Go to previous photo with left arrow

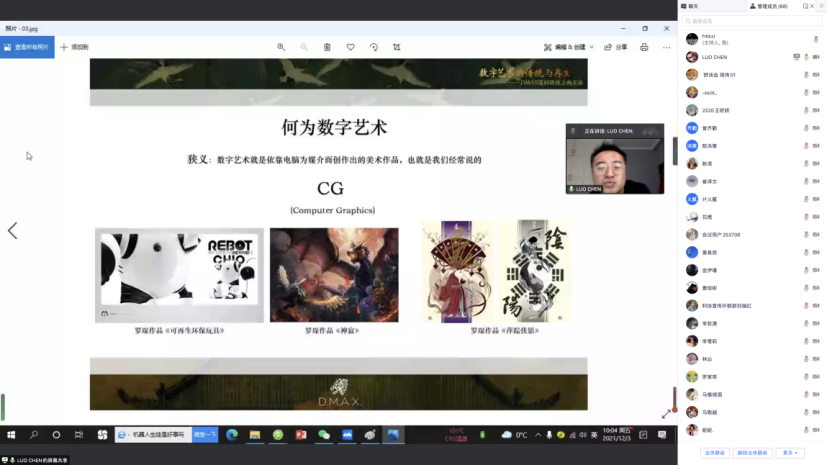pos(13,230)
